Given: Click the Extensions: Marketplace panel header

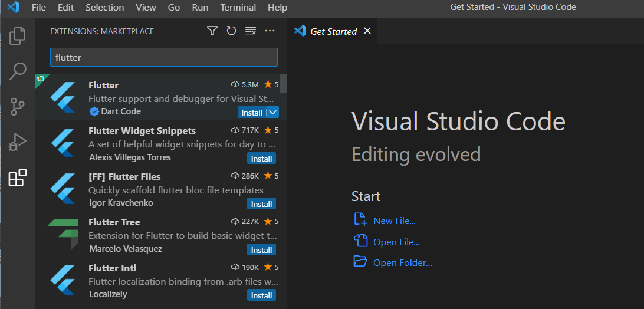Looking at the screenshot, I should 102,31.
